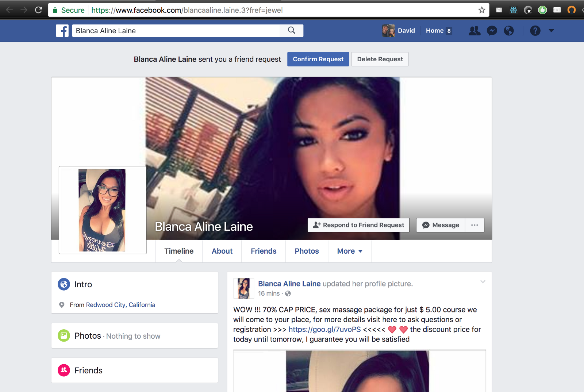Open the three-dots menu on the cover
Viewport: 584px width, 392px height.
[474, 225]
